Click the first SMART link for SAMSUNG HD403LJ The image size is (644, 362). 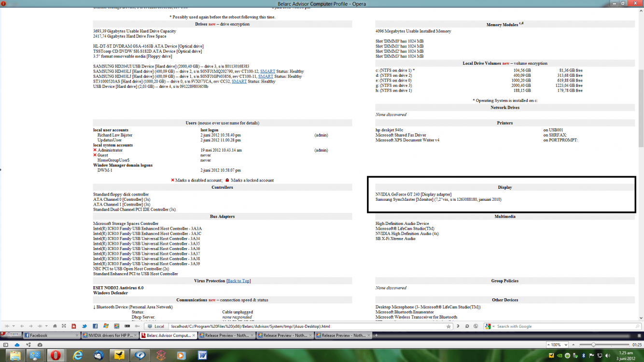tap(267, 71)
